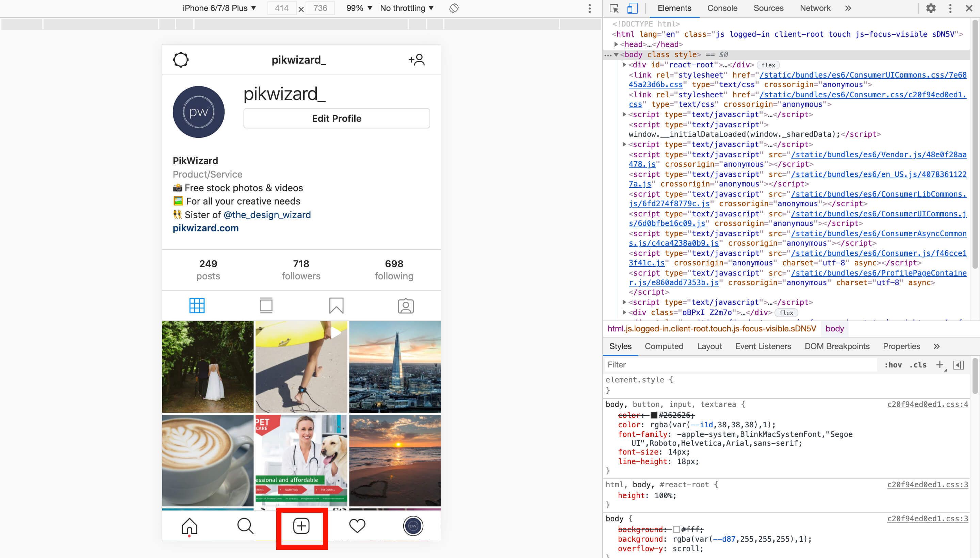Open the 99% zoom dropdown
The width and height of the screenshot is (980, 558).
359,8
